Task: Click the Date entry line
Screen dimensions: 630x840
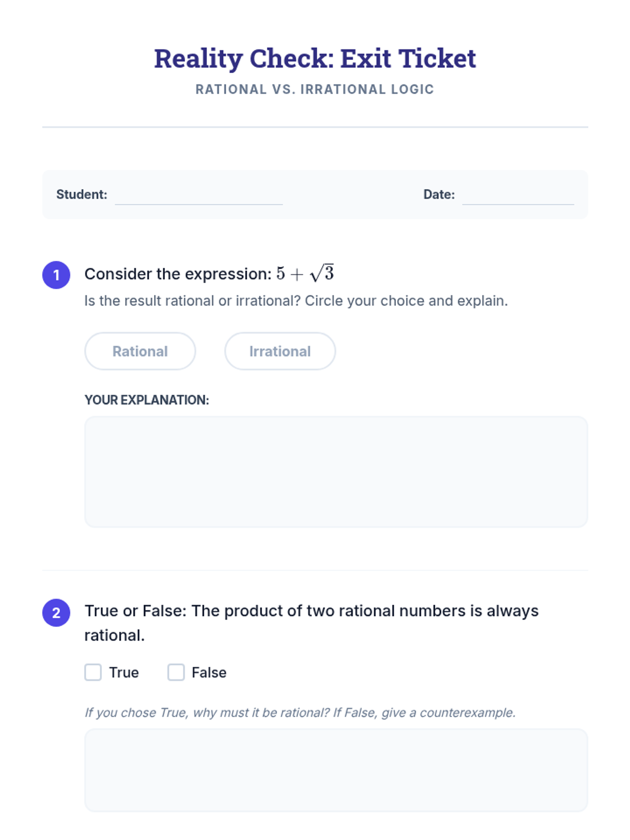Action: pos(518,196)
